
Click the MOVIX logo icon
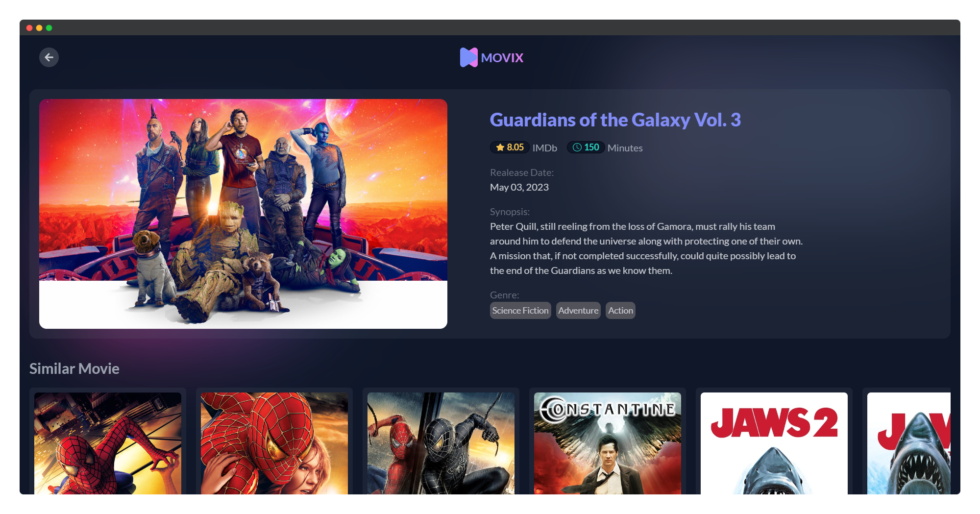click(x=468, y=57)
